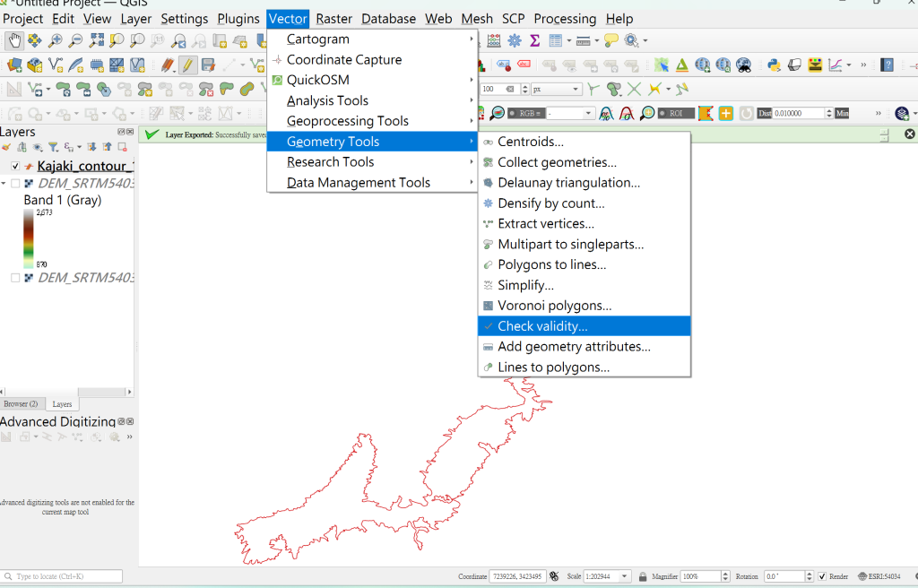
Task: Select the Pan Map hand tool
Action: [14, 40]
